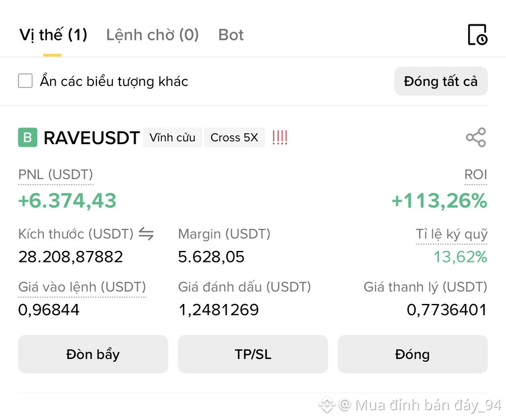Viewport: 506px width, 420px height.
Task: Open the 'Vị thế (1)' tab
Action: (53, 35)
